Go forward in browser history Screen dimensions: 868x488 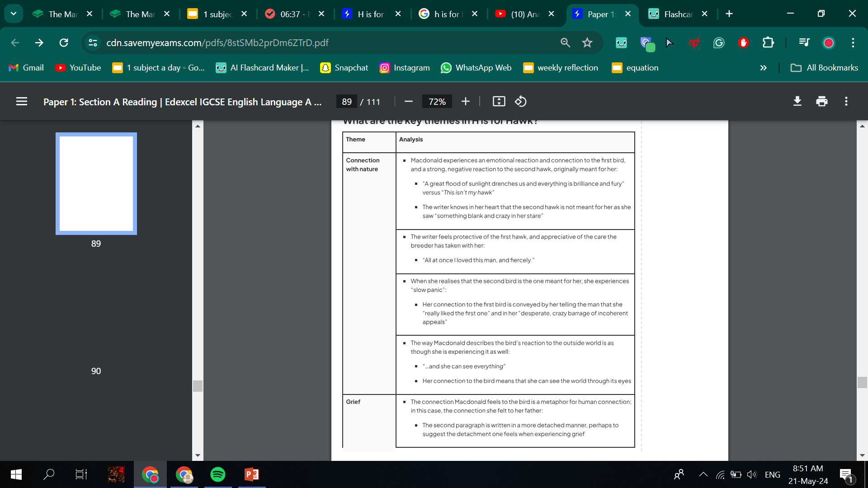(x=39, y=42)
